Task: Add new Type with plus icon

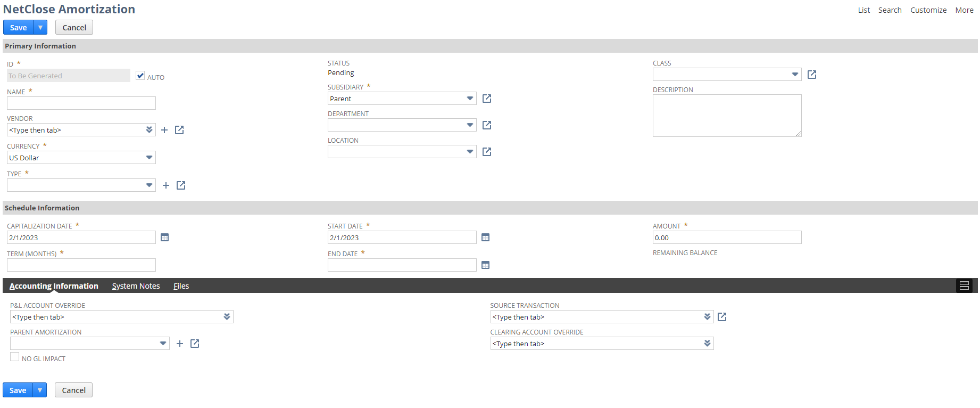Action: click(166, 185)
